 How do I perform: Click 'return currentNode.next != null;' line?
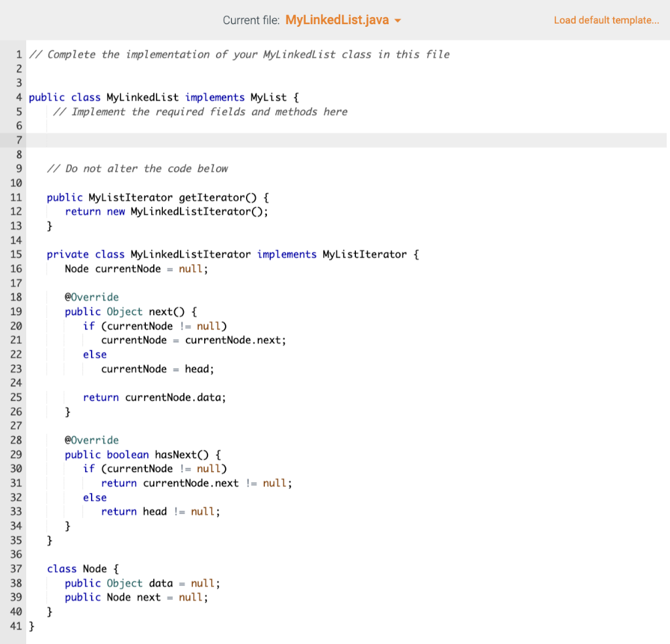196,483
